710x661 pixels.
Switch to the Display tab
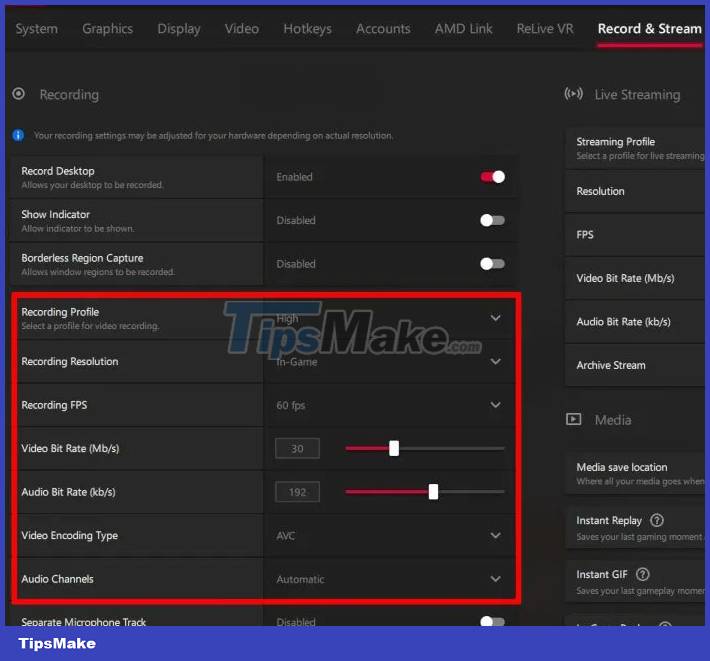tap(179, 29)
